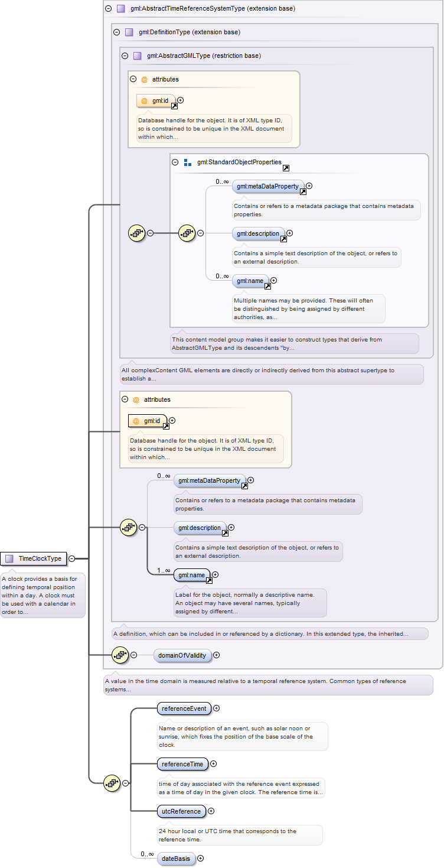444x868 pixels.
Task: Click 'All complexContent GML elements' annotation
Action: point(272,374)
